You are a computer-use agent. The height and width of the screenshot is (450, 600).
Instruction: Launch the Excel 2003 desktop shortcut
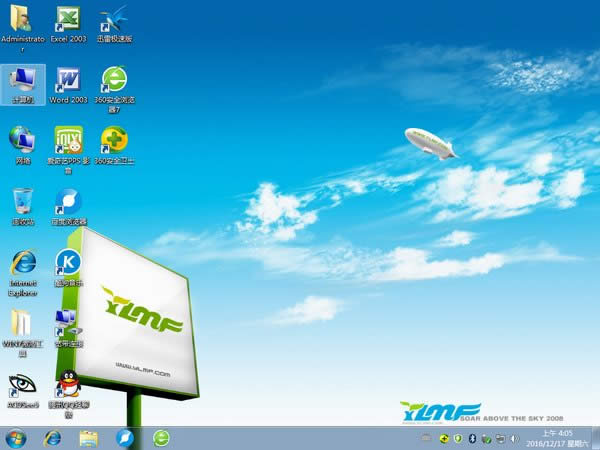(x=68, y=24)
